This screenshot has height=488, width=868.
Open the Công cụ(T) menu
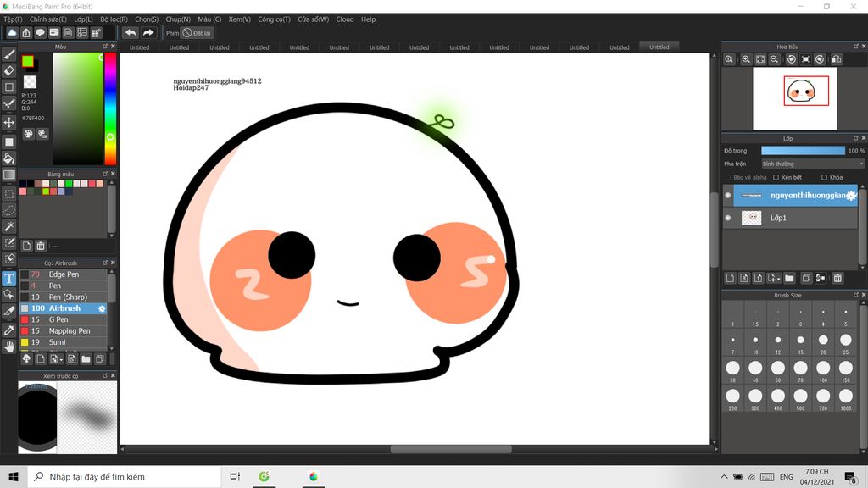(274, 19)
